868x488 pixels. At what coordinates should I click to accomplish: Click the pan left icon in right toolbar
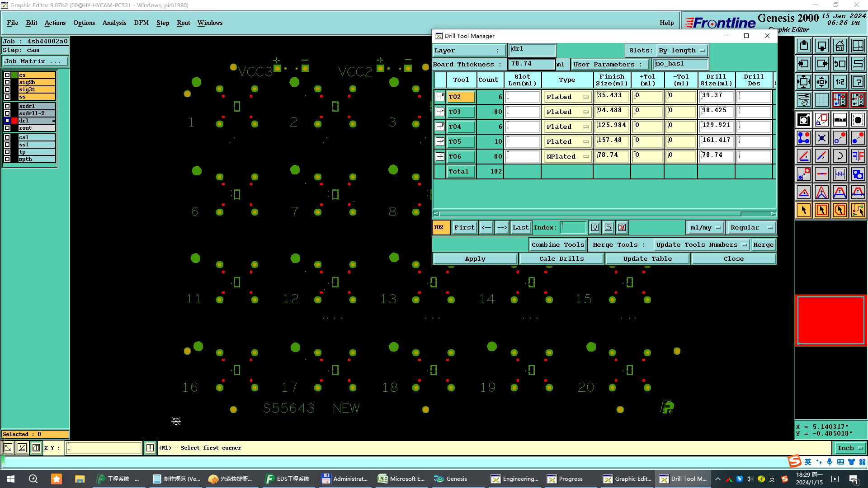(x=804, y=64)
